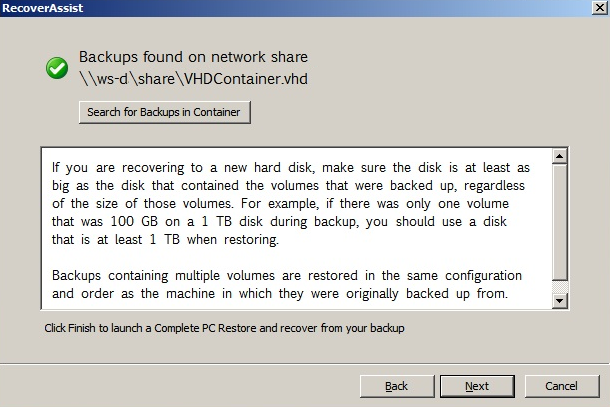Click the scroll up arrow in text box
610x407 pixels.
[x=559, y=156]
